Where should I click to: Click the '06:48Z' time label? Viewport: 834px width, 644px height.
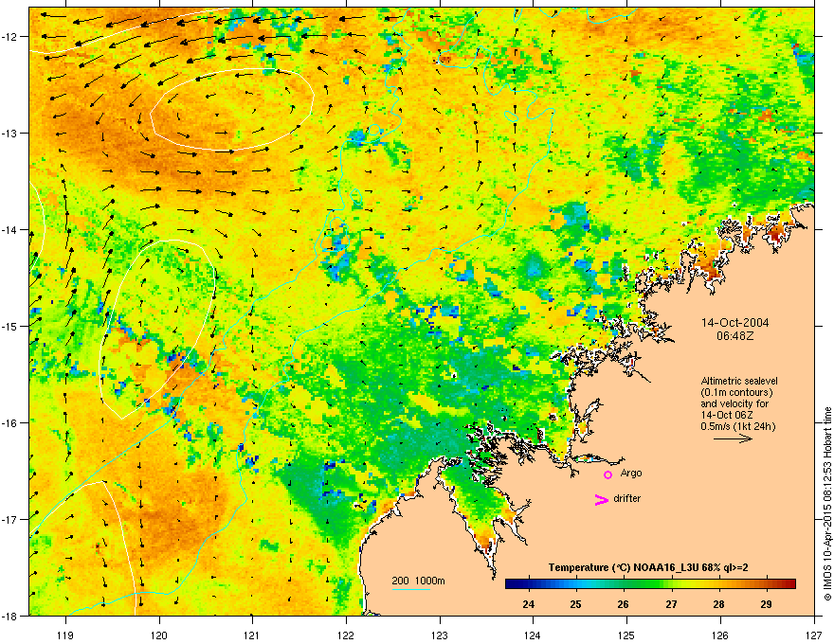[x=735, y=336]
